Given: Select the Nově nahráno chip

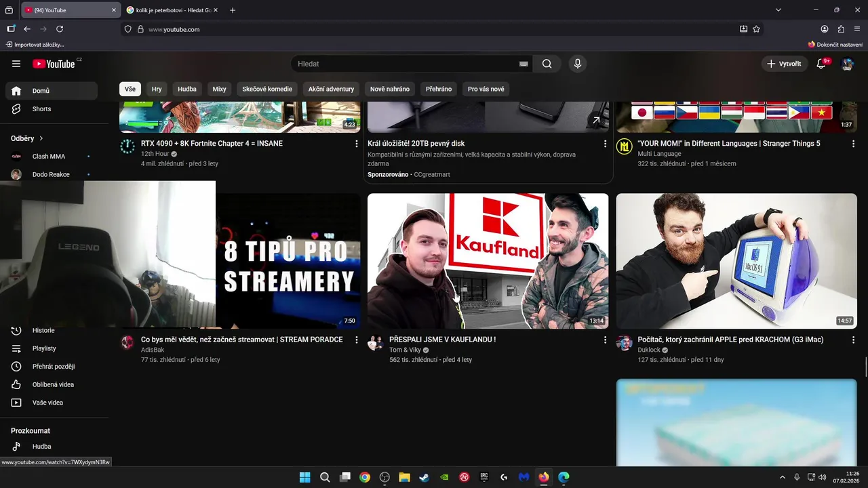Looking at the screenshot, I should click(390, 89).
